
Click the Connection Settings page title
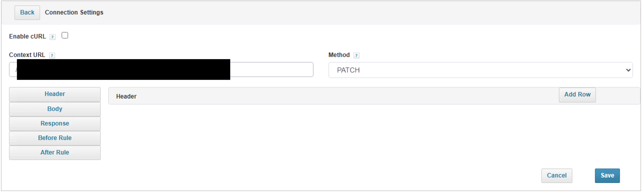pyautogui.click(x=74, y=12)
